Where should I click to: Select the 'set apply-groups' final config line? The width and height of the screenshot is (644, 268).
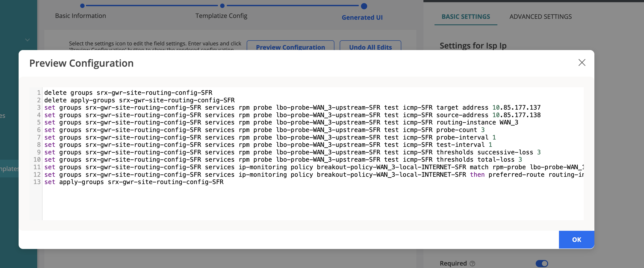pyautogui.click(x=134, y=182)
